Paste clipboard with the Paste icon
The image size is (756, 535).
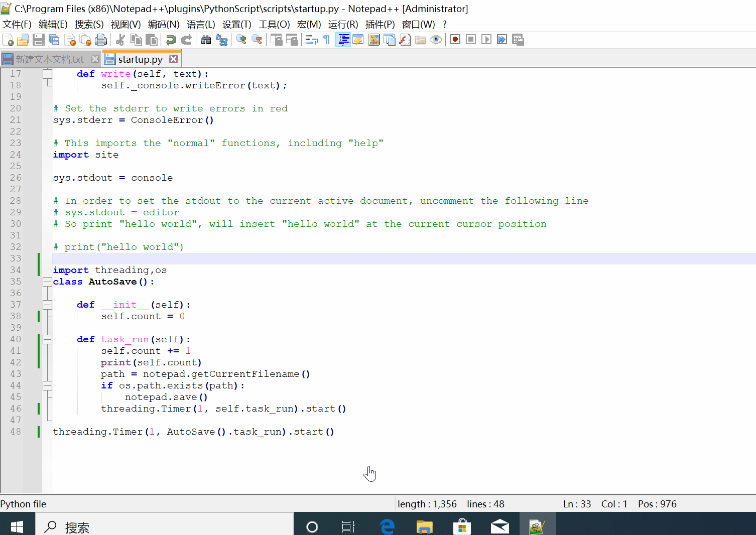click(151, 40)
